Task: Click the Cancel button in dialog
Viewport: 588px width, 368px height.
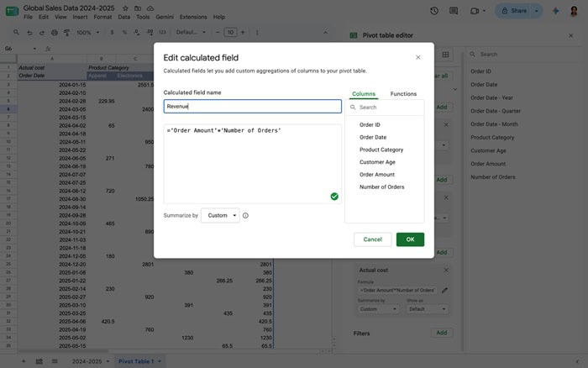Action: point(372,239)
